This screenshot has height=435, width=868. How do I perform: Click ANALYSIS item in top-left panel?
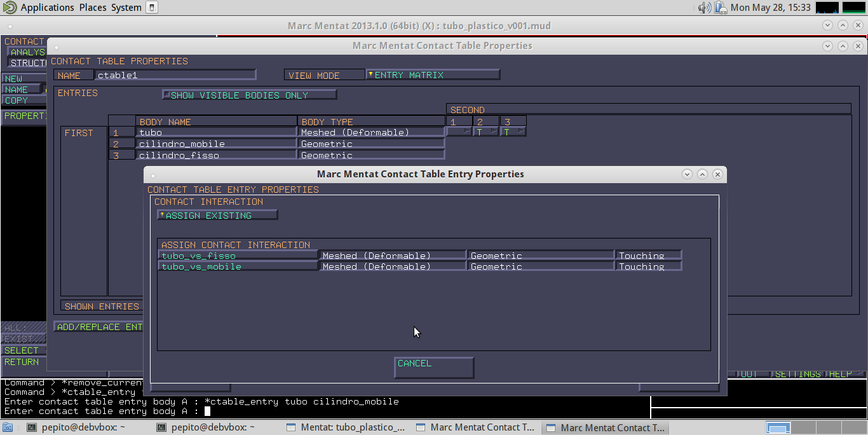click(x=27, y=52)
